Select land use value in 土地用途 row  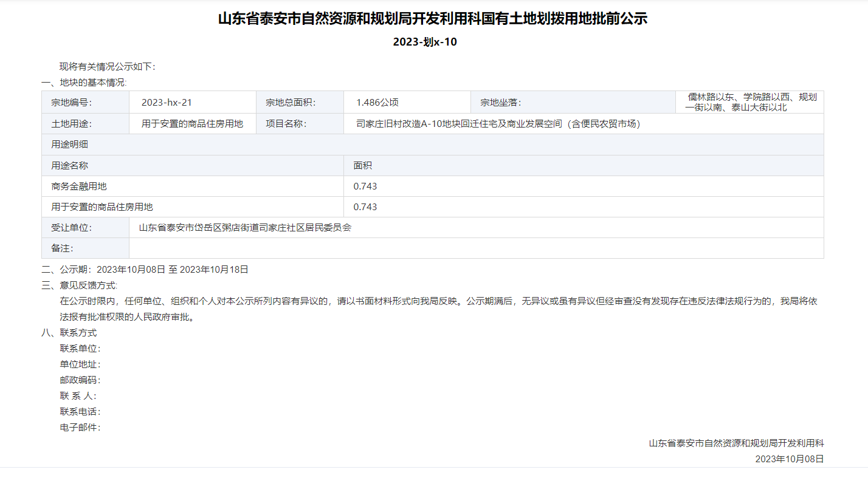192,124
